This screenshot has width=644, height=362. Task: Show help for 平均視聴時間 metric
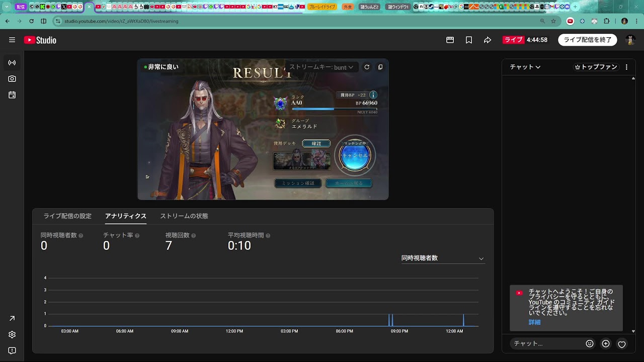click(268, 235)
